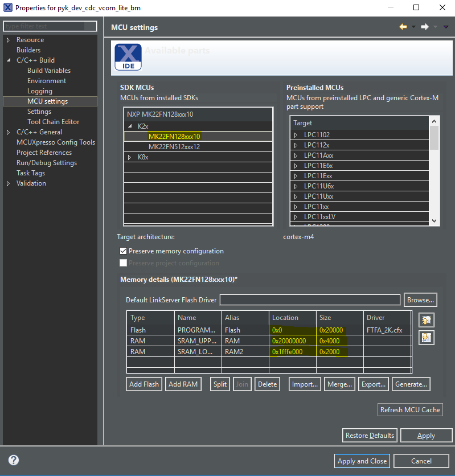Click Generate... button

point(411,384)
